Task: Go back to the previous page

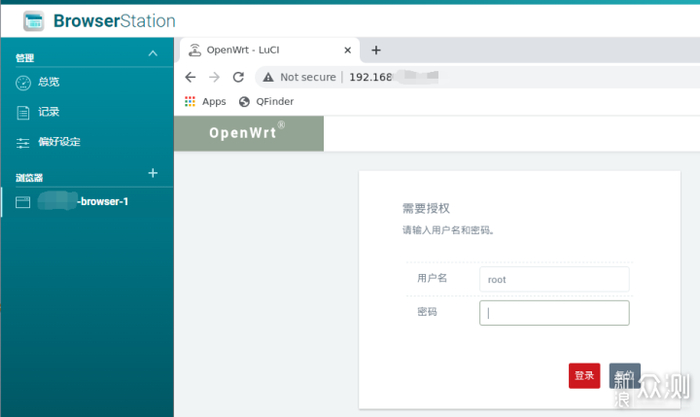Action: tap(191, 77)
